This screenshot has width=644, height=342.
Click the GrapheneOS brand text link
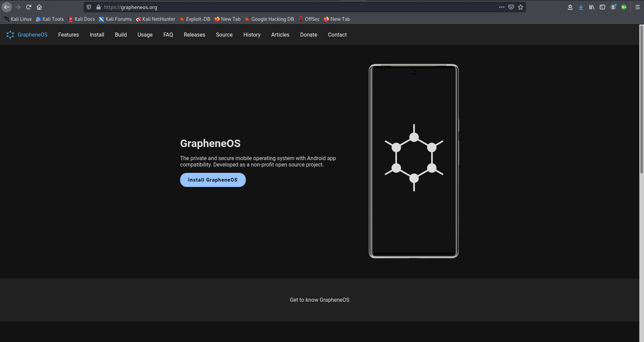[33, 35]
